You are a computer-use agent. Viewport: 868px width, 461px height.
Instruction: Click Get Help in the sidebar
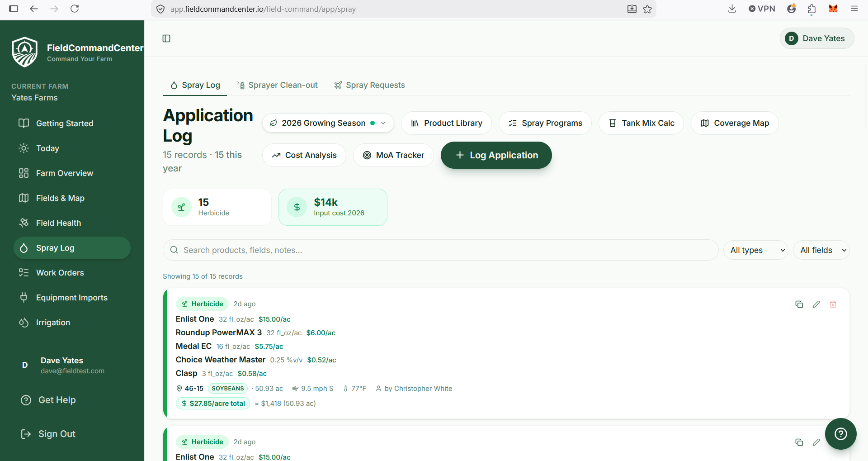coord(48,400)
